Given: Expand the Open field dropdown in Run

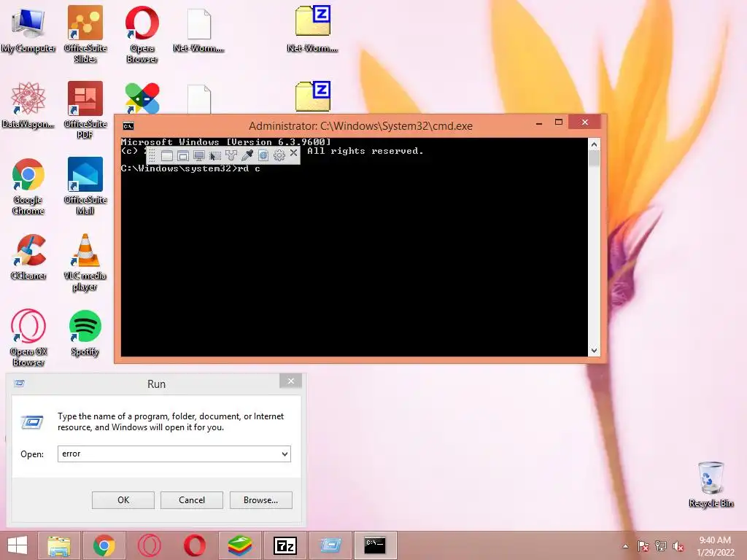Looking at the screenshot, I should click(x=285, y=454).
